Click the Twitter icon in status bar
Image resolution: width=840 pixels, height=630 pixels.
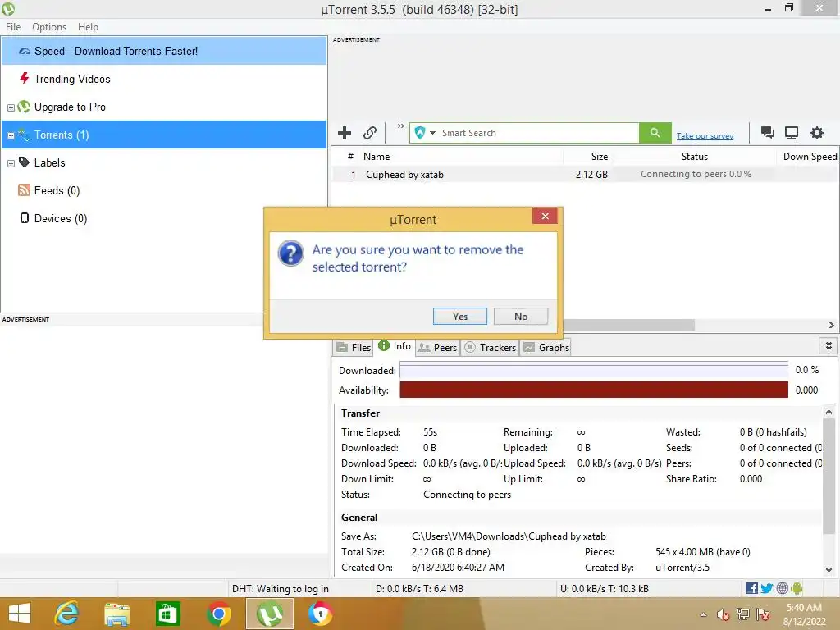(x=767, y=588)
